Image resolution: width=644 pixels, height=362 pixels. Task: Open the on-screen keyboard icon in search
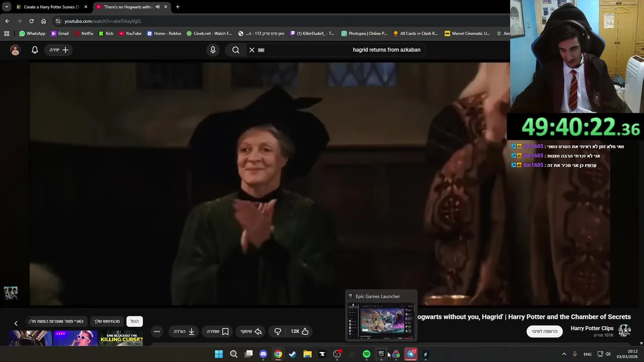point(261,50)
